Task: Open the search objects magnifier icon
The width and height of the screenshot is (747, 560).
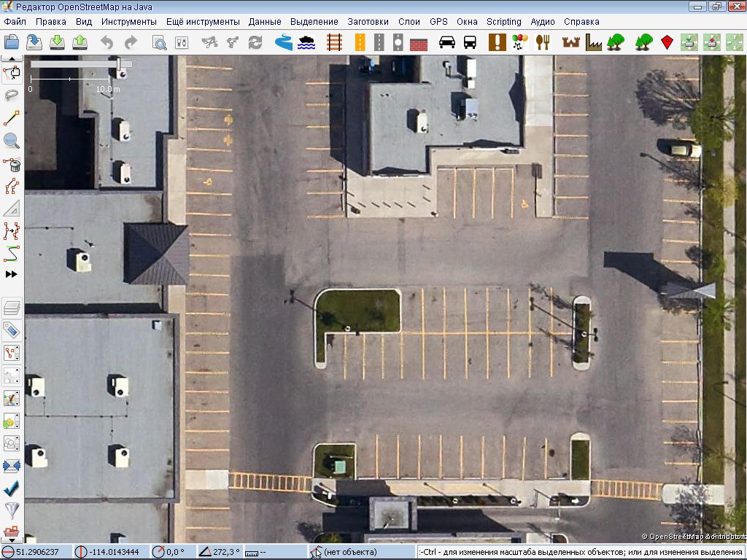Action: [x=159, y=42]
